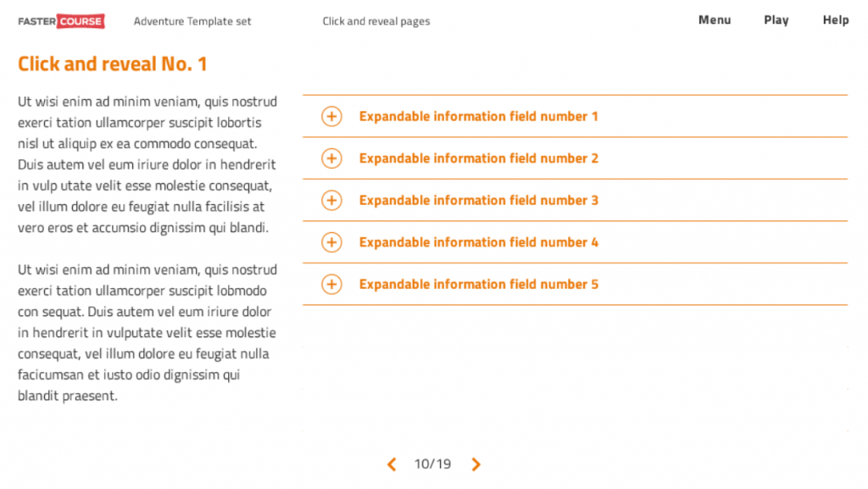This screenshot has width=868, height=489.
Task: Show 'Expandable information field number 5' details
Action: [x=575, y=284]
